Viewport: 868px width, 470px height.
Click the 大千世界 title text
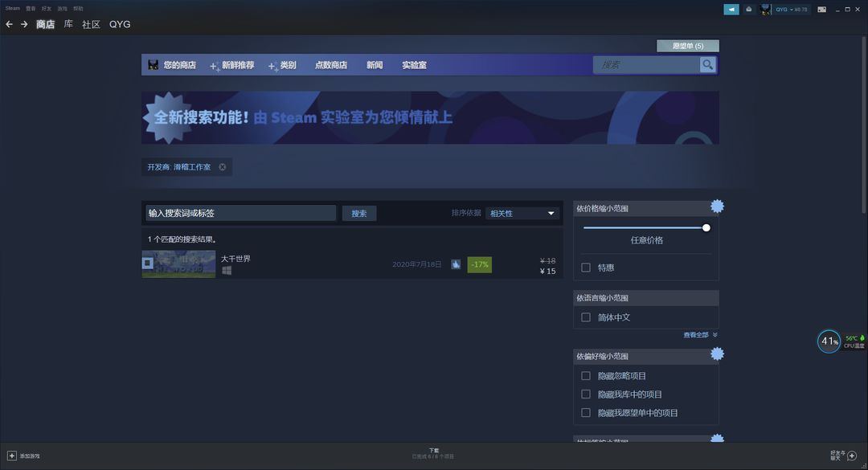pos(235,259)
